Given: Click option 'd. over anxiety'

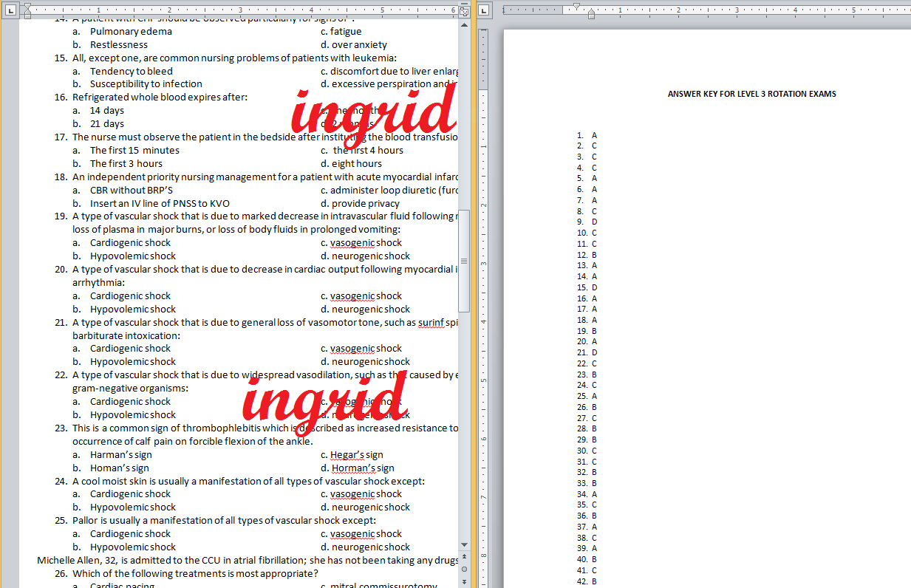Looking at the screenshot, I should click(x=354, y=44).
